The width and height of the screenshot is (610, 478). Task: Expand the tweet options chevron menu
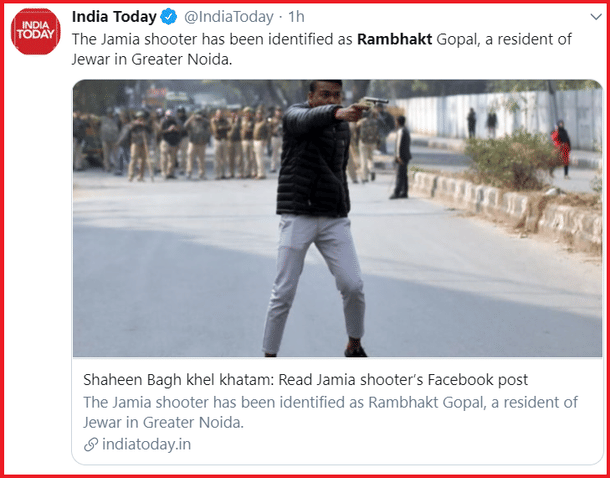[596, 17]
